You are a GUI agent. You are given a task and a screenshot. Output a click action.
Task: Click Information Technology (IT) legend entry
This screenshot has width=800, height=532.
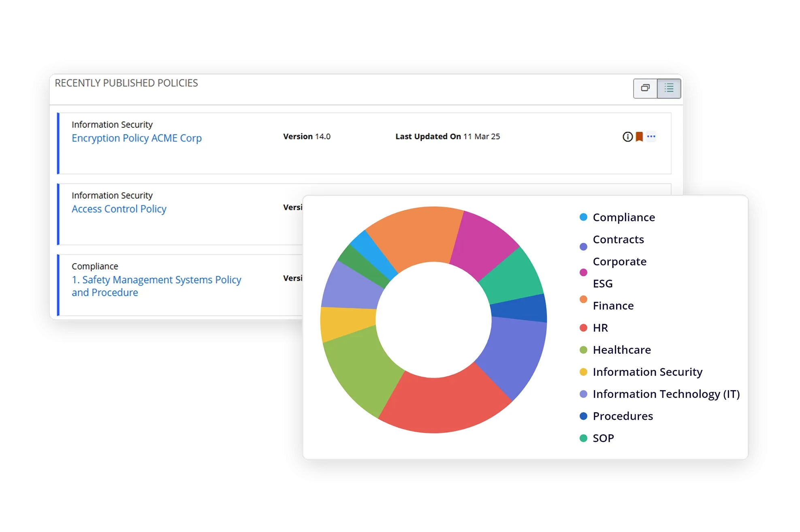tap(666, 394)
